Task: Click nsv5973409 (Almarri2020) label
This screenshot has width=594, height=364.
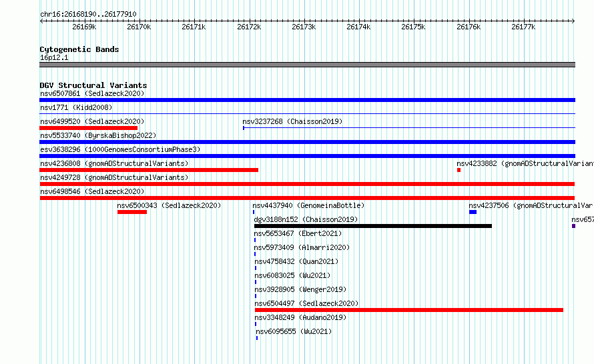Action: point(302,247)
